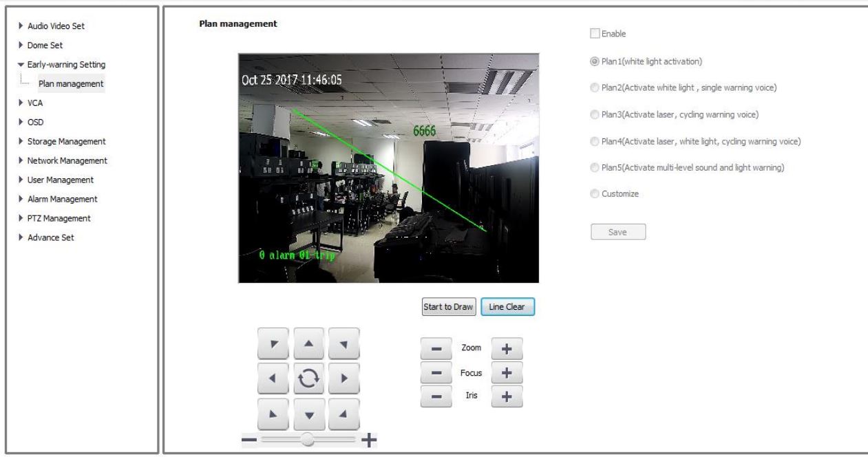Tilt the camera down with the PTZ down arrow

click(x=309, y=413)
